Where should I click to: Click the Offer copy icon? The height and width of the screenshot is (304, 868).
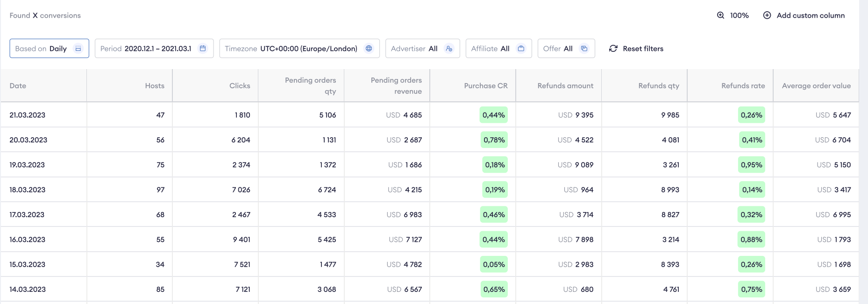coord(584,49)
